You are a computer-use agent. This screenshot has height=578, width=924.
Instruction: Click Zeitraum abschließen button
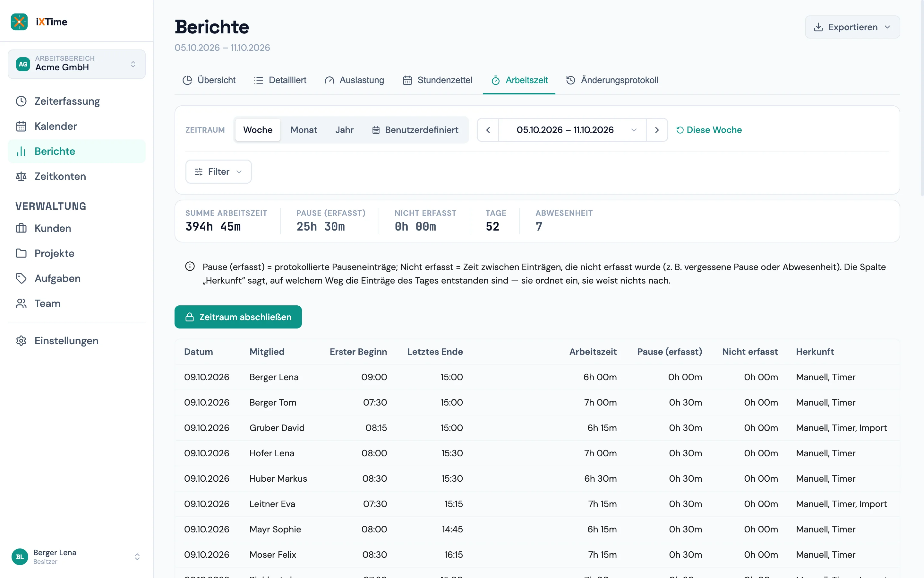238,317
